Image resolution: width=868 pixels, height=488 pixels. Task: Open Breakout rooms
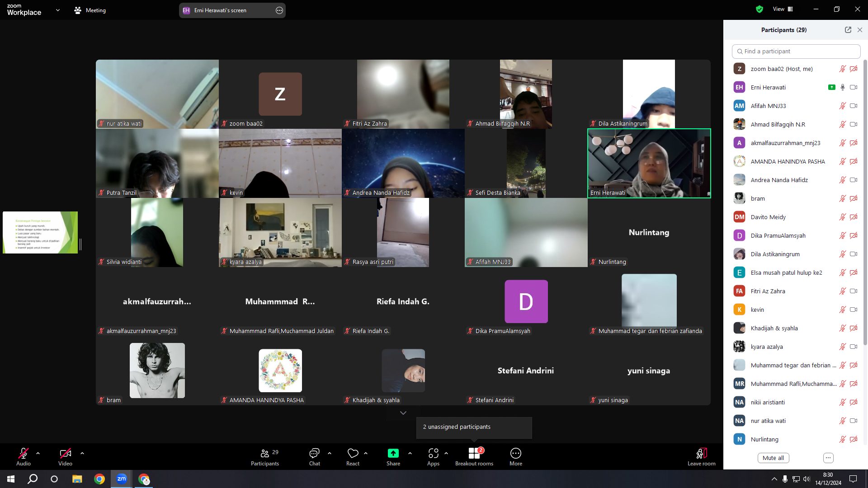[474, 457]
